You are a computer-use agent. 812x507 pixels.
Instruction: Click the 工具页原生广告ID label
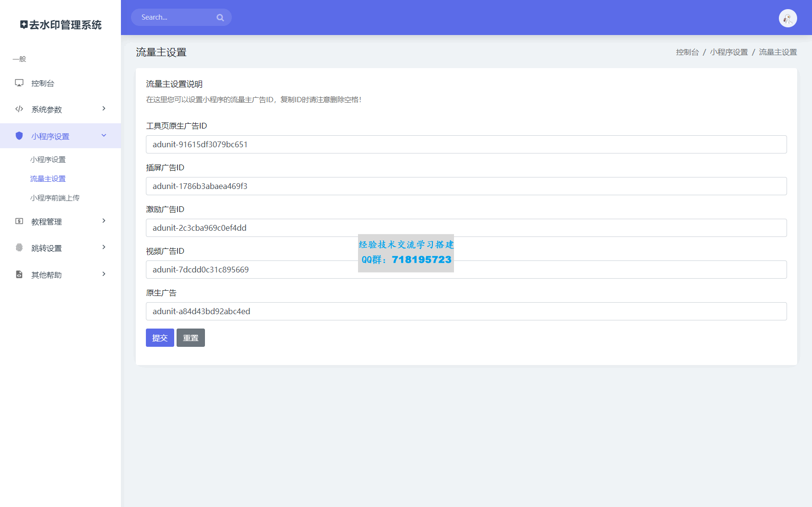177,126
